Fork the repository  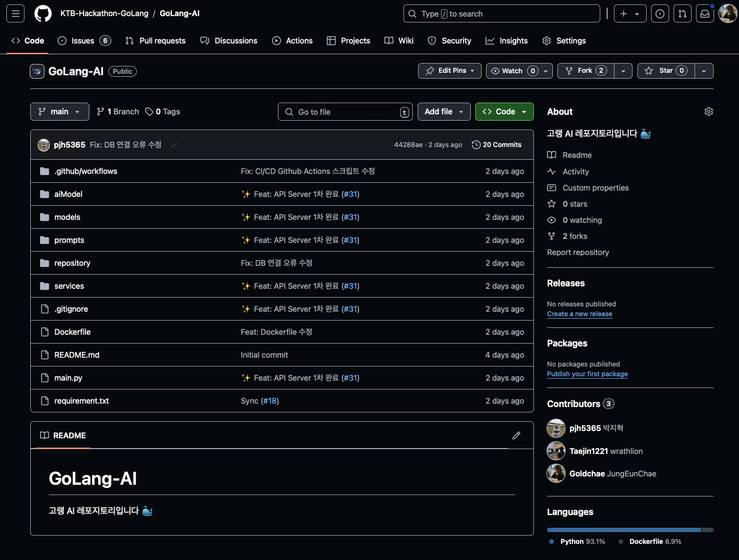click(x=586, y=71)
